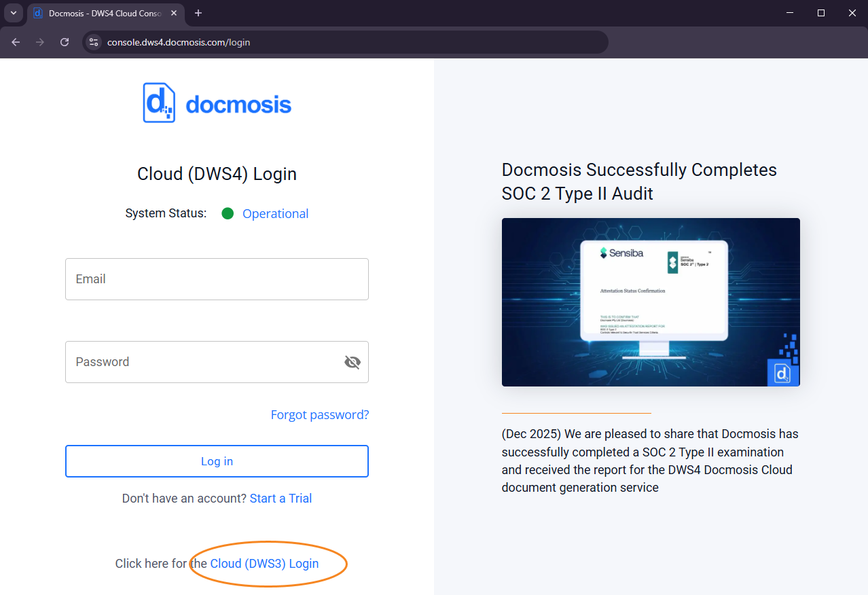Open the tab search dropdown arrow
The image size is (868, 595).
tap(13, 13)
